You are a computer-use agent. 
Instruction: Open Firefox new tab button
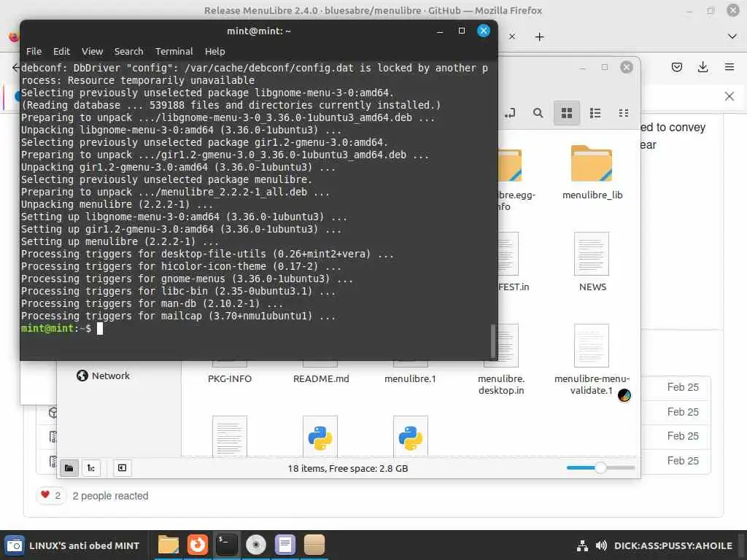coord(539,36)
